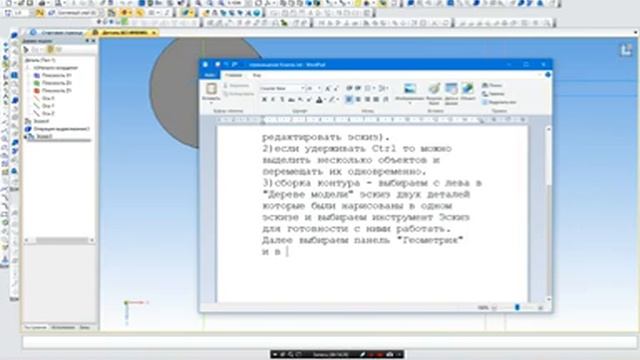Toggle superscript formatting in WordPad
640x360 pixels.
click(309, 99)
